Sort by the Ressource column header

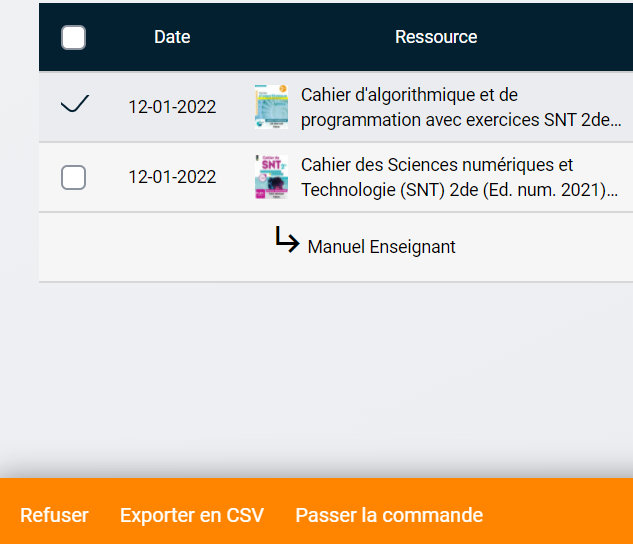(x=436, y=37)
